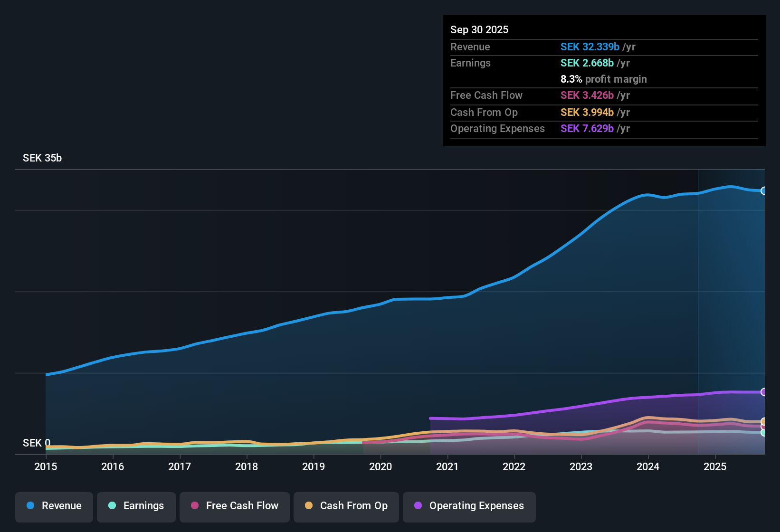This screenshot has height=532, width=780.
Task: Click the 2018 x-axis year label
Action: coord(247,466)
